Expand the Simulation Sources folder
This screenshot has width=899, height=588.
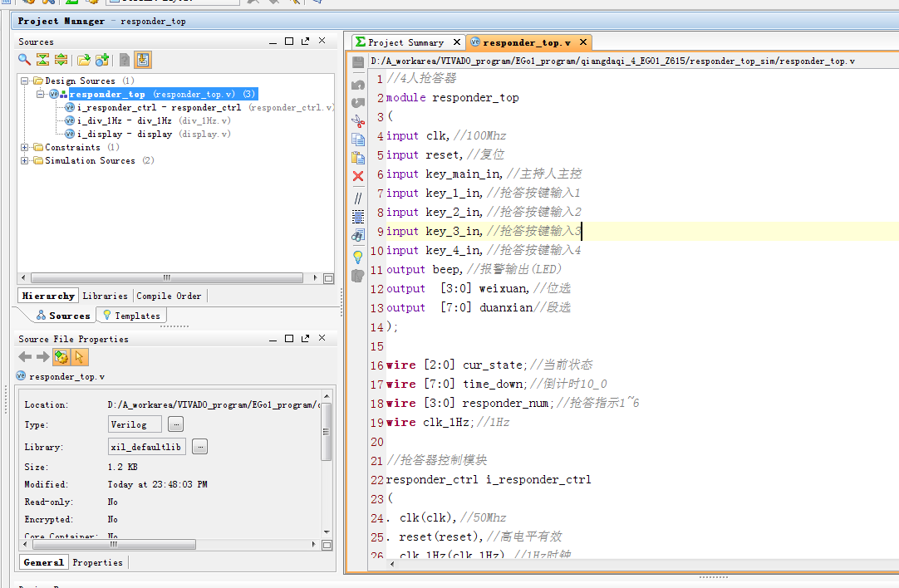coord(25,160)
